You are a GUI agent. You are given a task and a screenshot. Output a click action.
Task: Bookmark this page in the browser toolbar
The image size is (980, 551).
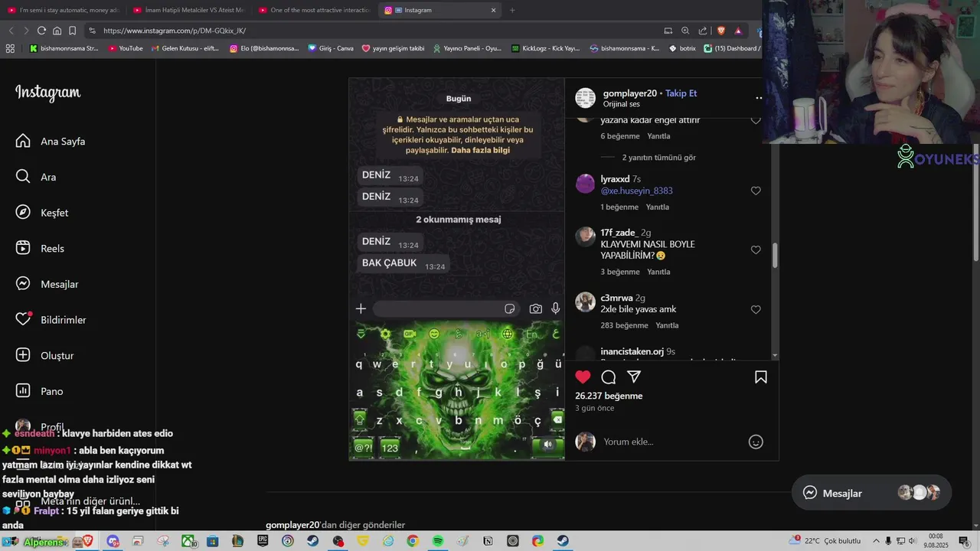point(72,31)
